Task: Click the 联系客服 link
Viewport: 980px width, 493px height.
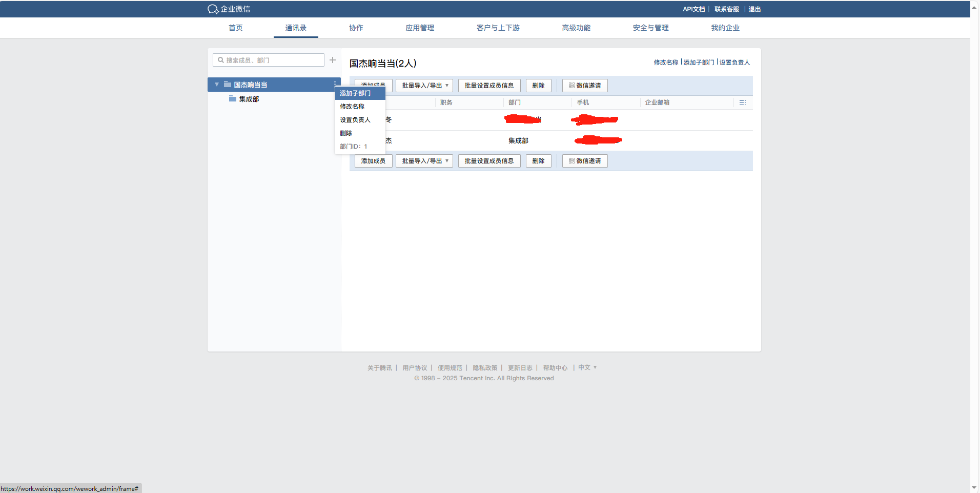Action: point(727,9)
